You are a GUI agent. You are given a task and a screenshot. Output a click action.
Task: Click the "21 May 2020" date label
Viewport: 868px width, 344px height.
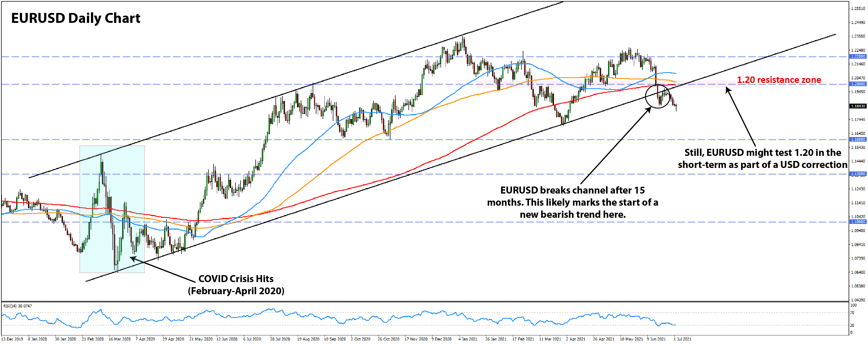click(201, 339)
